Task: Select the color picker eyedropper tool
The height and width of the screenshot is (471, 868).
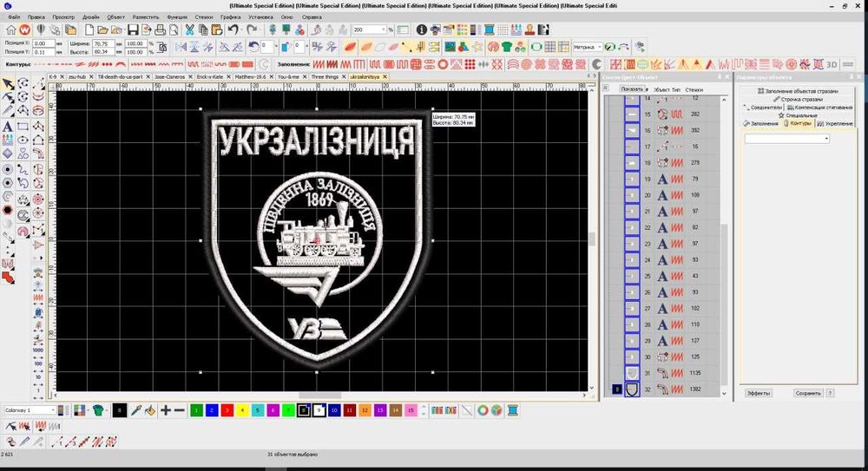Action: point(135,410)
